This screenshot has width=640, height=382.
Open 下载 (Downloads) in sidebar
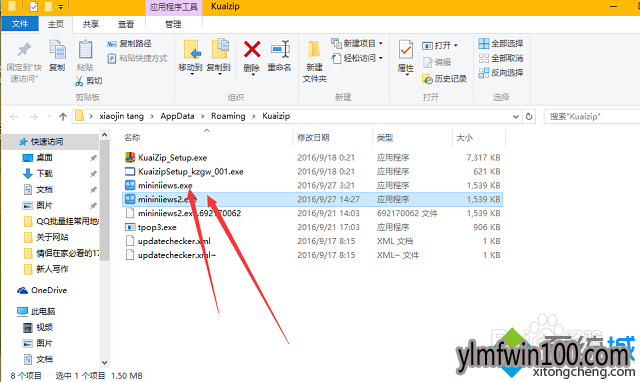click(x=44, y=173)
